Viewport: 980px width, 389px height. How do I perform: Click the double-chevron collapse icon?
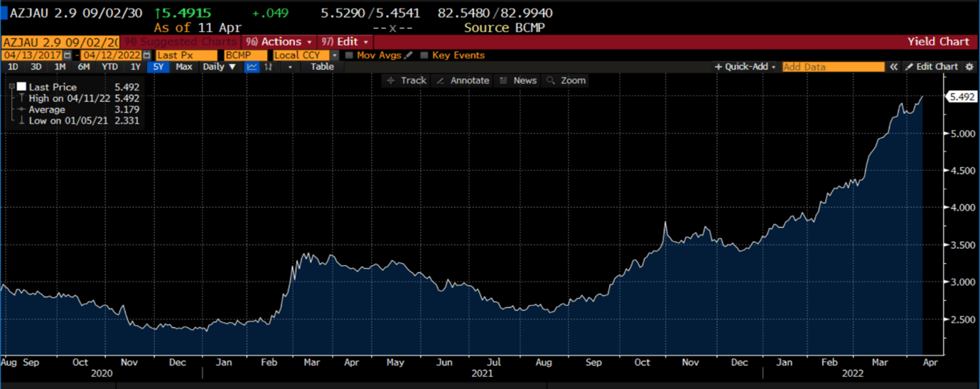tap(894, 67)
